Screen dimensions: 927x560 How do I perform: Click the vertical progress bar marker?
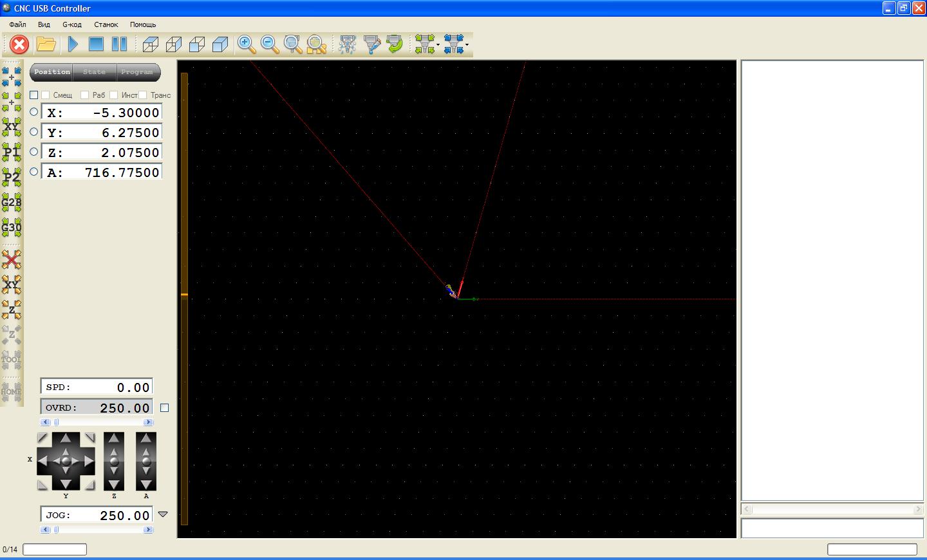184,295
